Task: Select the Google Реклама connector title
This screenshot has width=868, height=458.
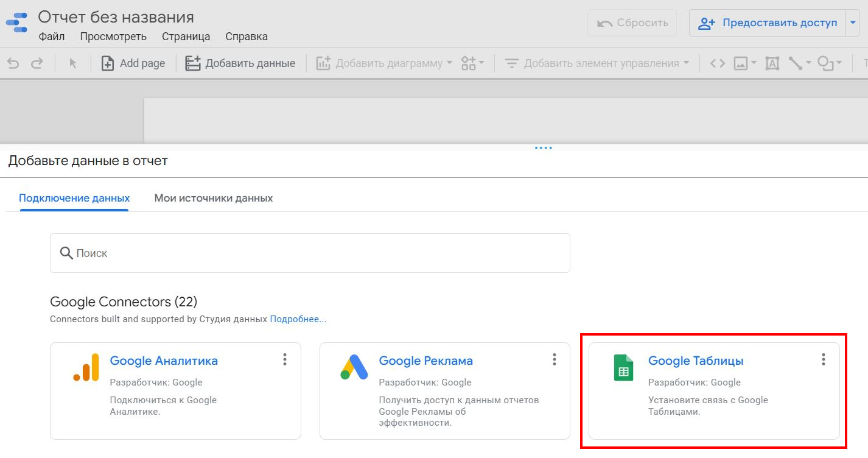Action: click(425, 361)
